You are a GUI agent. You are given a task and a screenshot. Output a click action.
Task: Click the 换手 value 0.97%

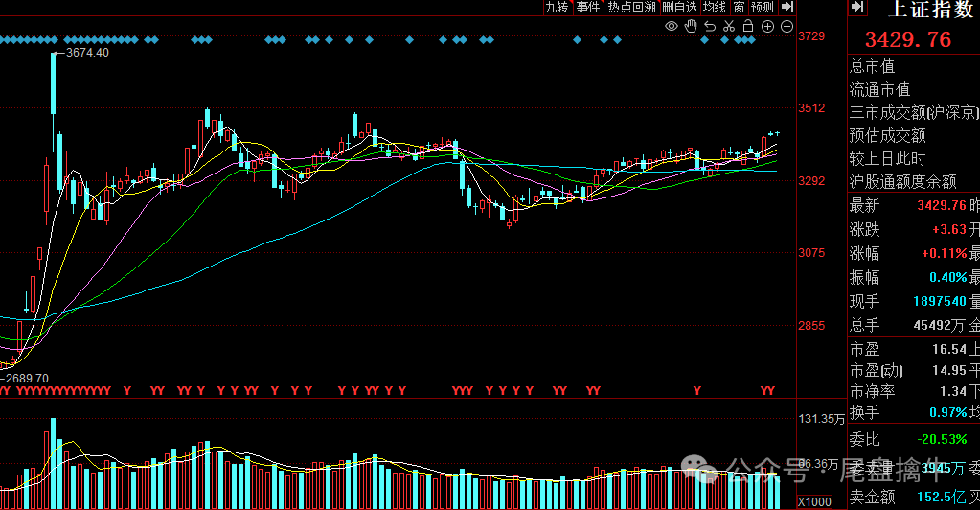click(x=948, y=413)
